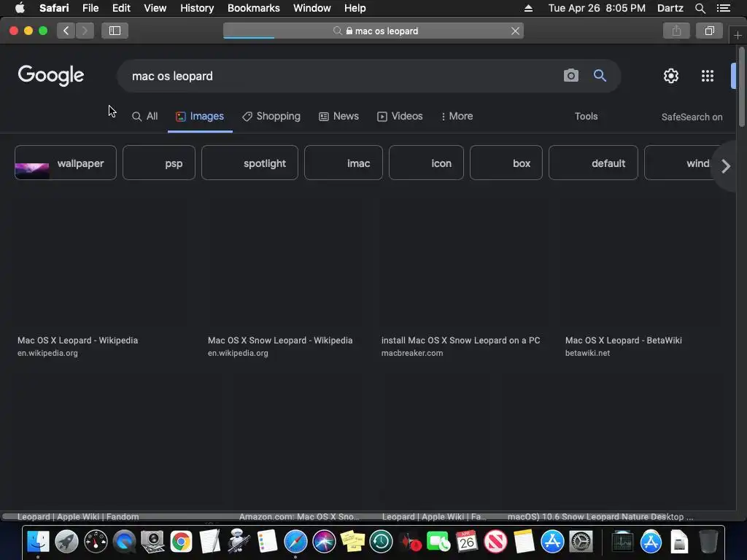Filter images by default chip
The width and height of the screenshot is (747, 560).
(593, 163)
